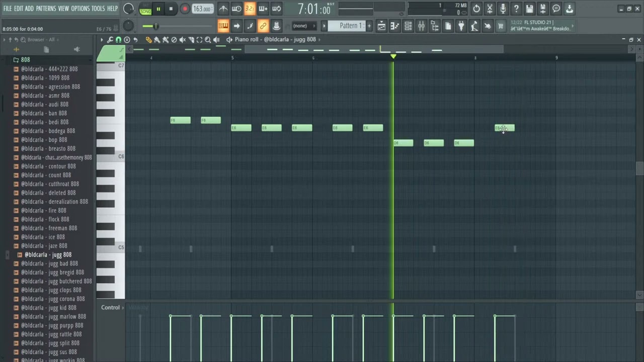Toggle the orange link multilink button

click(x=263, y=26)
